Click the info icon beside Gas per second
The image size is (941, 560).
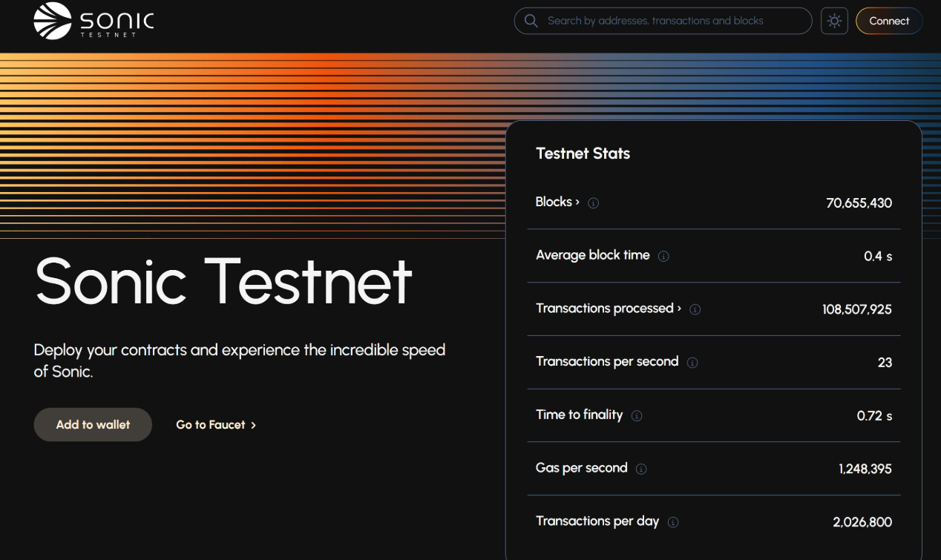pos(641,469)
